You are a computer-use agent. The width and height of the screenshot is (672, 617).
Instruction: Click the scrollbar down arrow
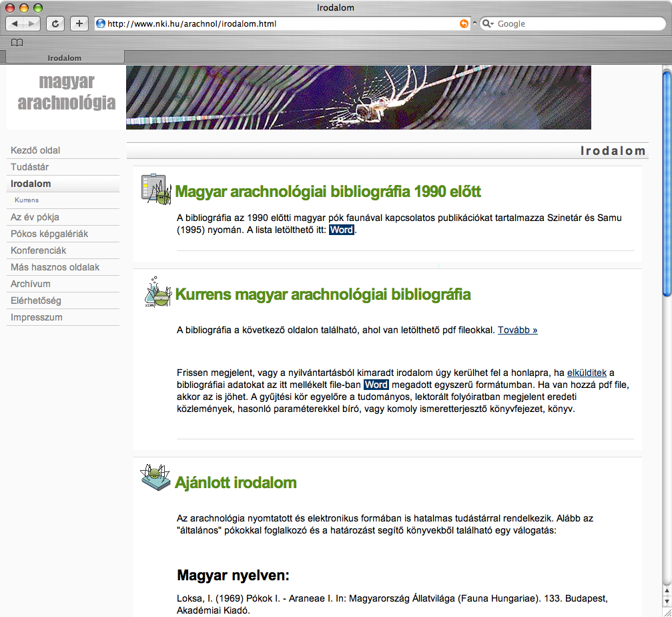(667, 602)
